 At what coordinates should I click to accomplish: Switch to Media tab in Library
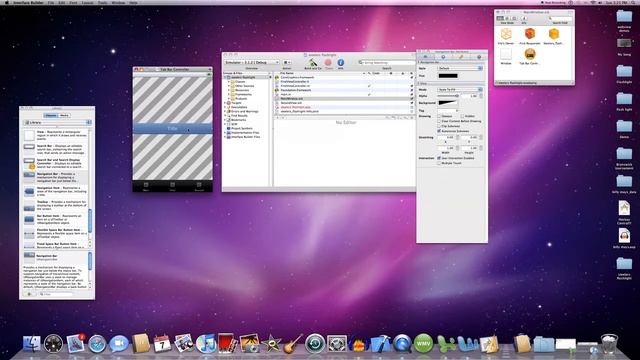tap(64, 116)
